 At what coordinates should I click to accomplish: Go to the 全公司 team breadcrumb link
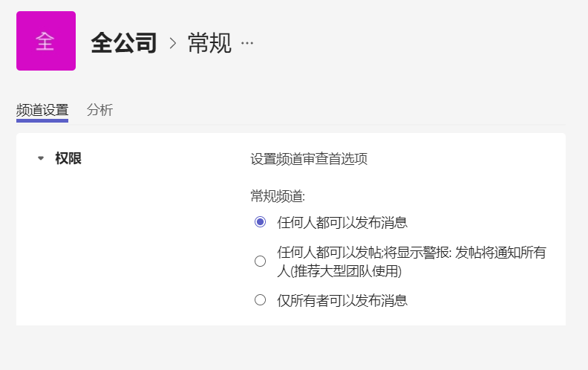pyautogui.click(x=124, y=43)
